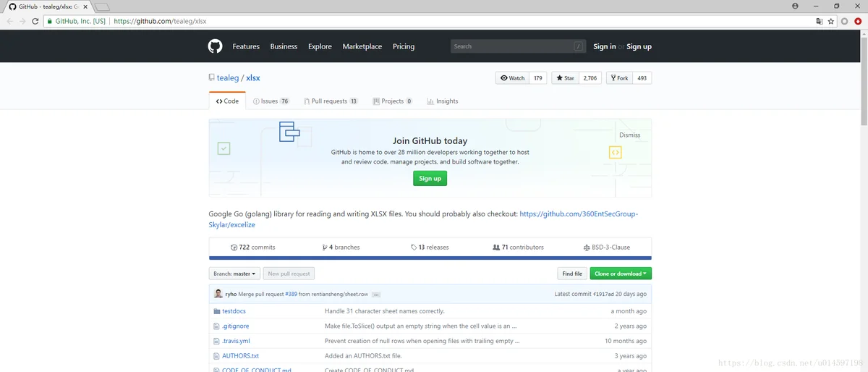The height and width of the screenshot is (372, 868).
Task: Open the BSD-3-Clause license link
Action: 606,248
